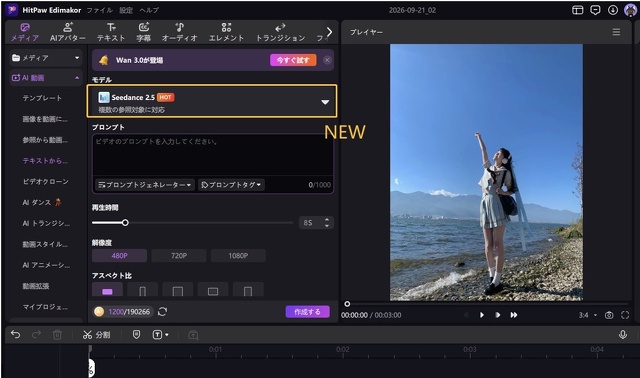Open the メディア media tab
Screen dimensions: 640x378
(x=25, y=32)
